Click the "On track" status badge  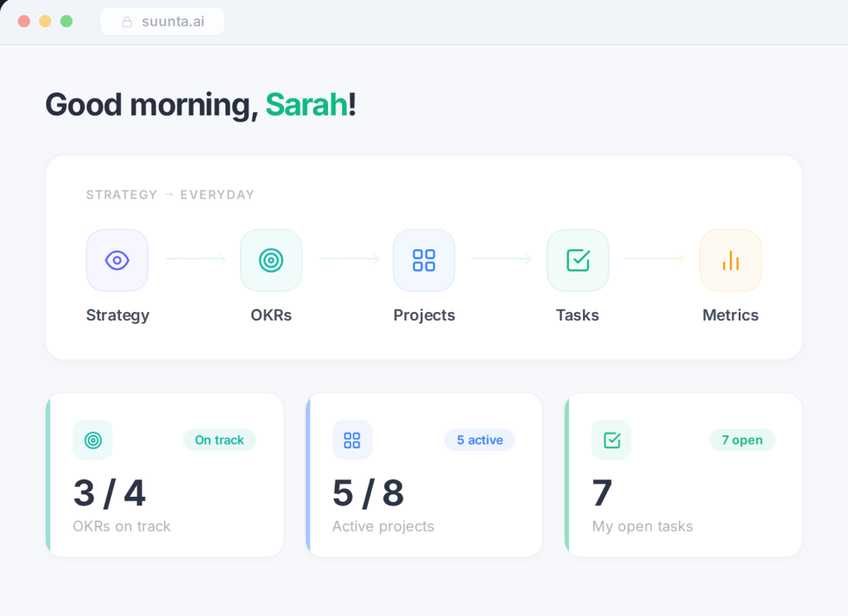pyautogui.click(x=219, y=440)
